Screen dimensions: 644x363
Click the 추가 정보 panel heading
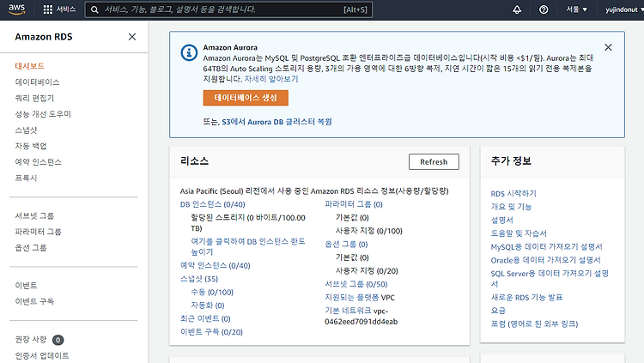511,161
